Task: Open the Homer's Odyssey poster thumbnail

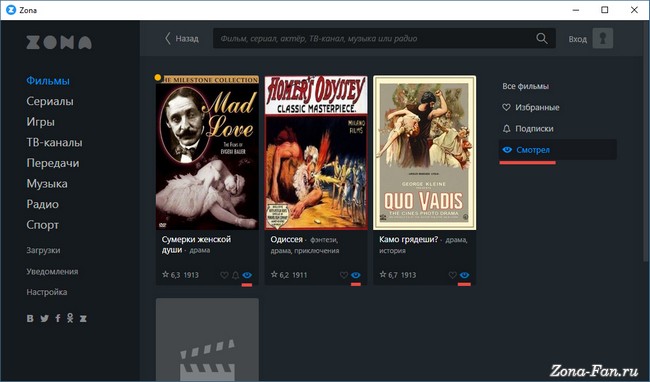Action: coord(316,152)
